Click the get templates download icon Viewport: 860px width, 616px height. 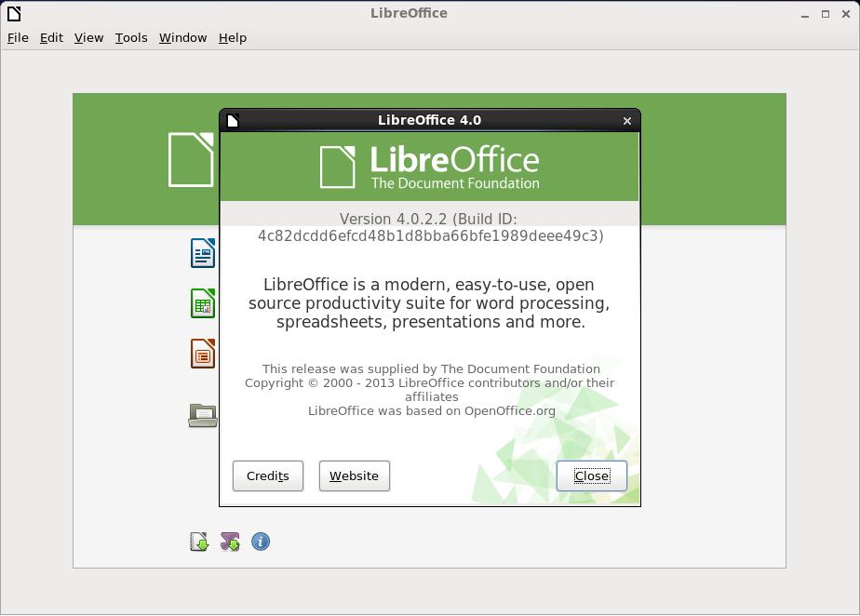coord(199,542)
